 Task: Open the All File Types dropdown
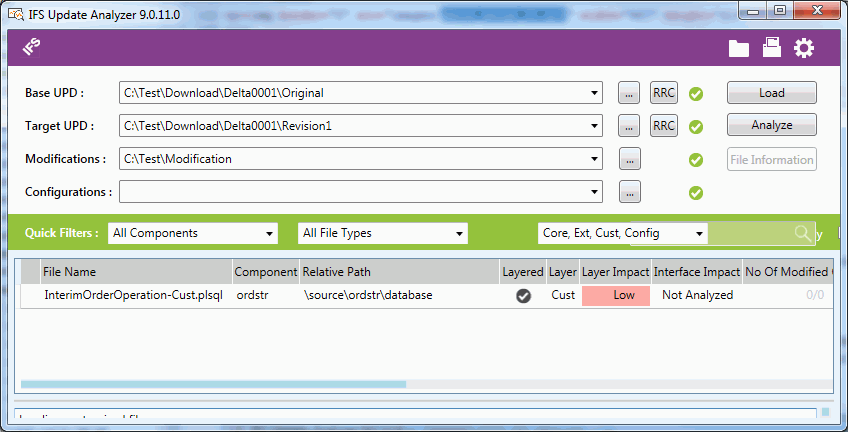pyautogui.click(x=459, y=234)
